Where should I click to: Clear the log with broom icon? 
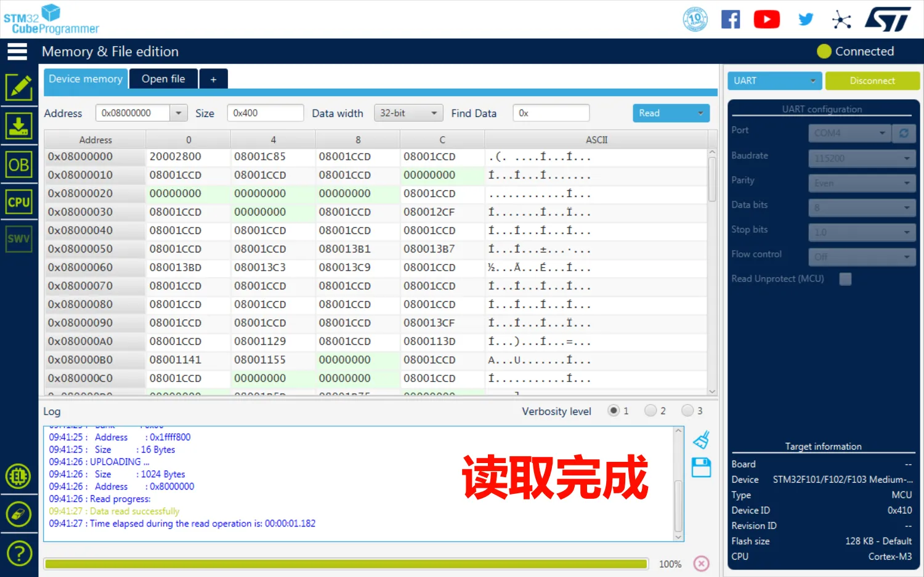point(701,440)
